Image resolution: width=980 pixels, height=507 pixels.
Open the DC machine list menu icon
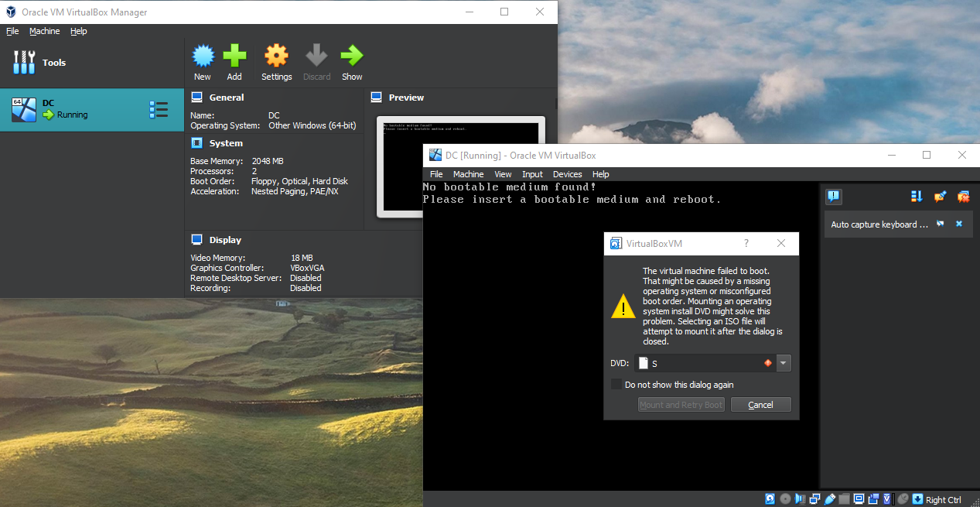158,110
